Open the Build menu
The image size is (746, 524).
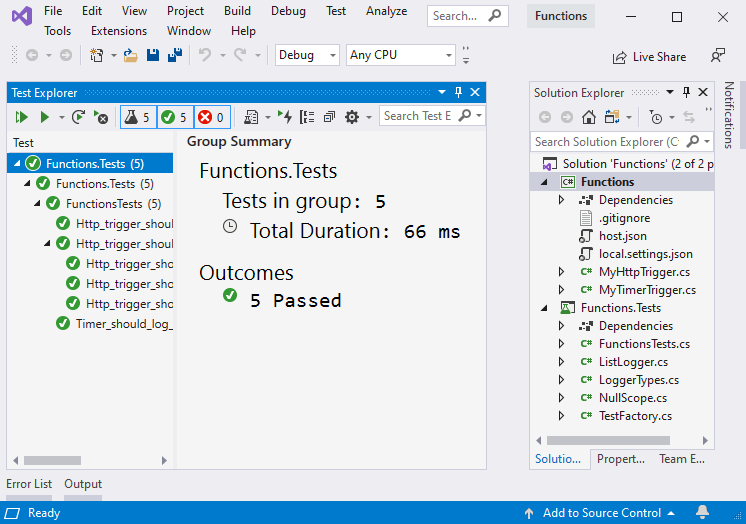(x=237, y=11)
